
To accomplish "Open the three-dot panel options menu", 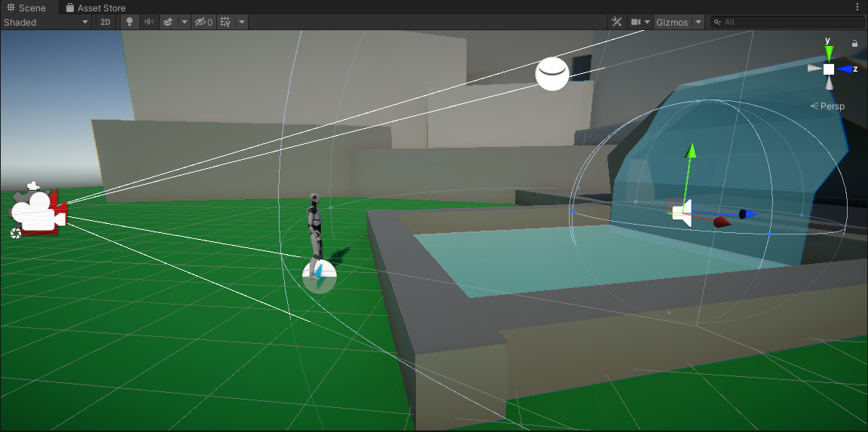I will coord(859,8).
